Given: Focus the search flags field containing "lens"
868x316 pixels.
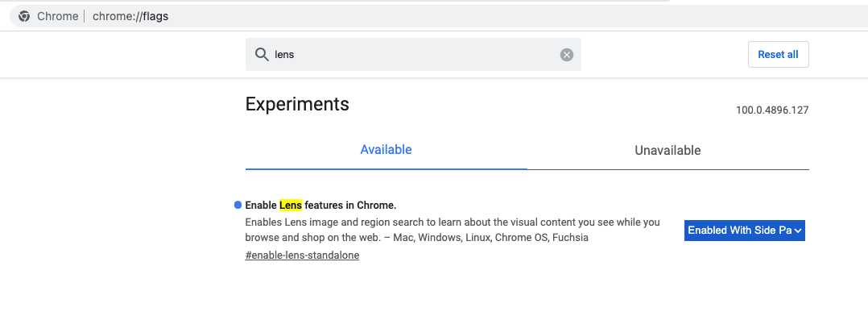Looking at the screenshot, I should 414,54.
